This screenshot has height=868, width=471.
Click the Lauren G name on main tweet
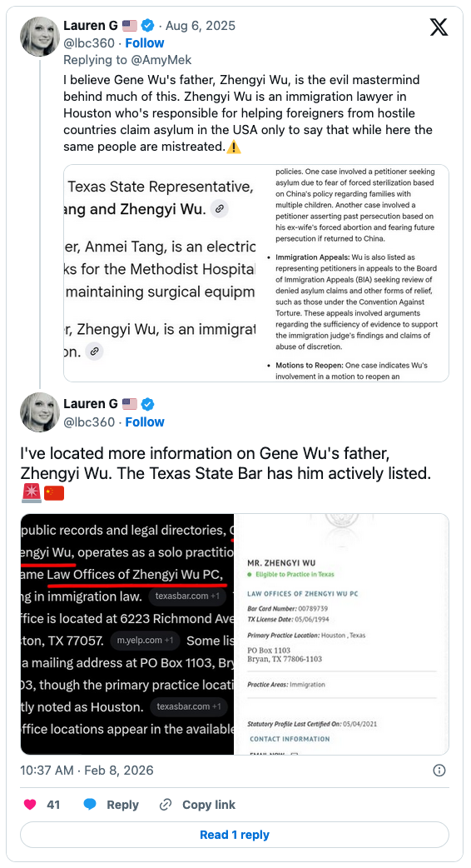pos(90,403)
